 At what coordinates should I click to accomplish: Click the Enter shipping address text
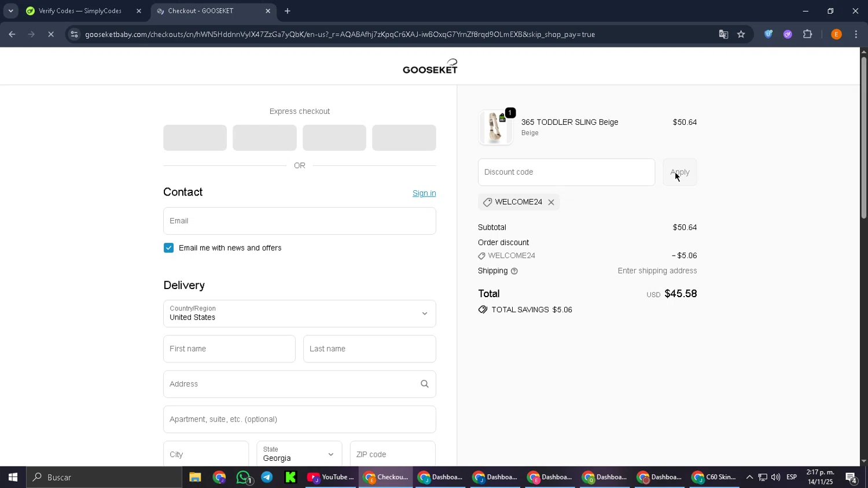[x=657, y=271]
